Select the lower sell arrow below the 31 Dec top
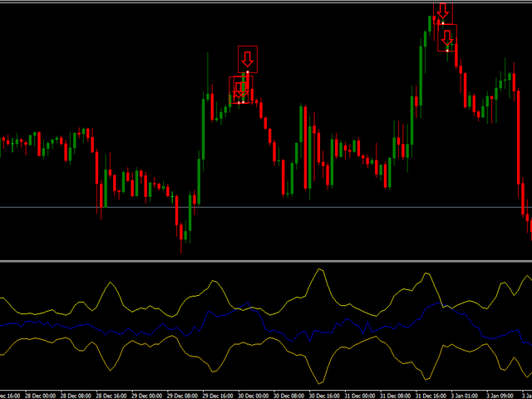Viewport: 532px width, 399px height. point(447,37)
